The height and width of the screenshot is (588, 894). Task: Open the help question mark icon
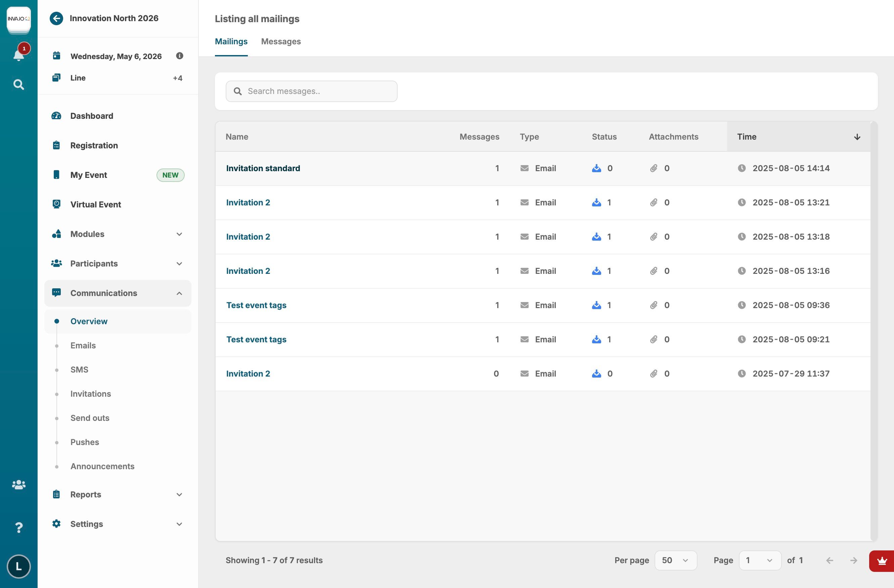click(x=18, y=528)
